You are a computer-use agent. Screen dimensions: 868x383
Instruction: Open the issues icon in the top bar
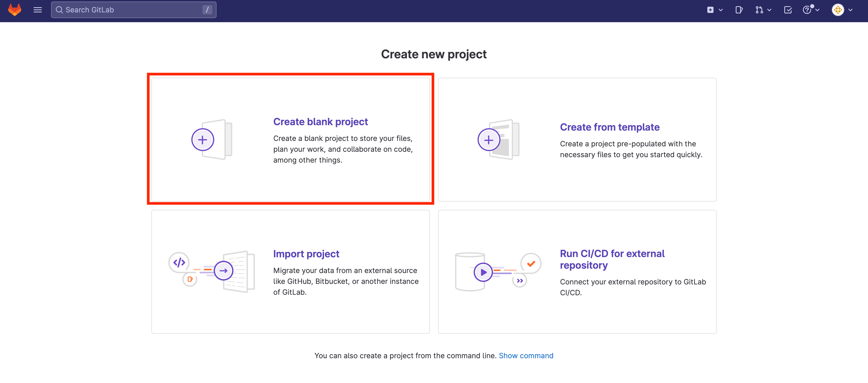tap(739, 10)
